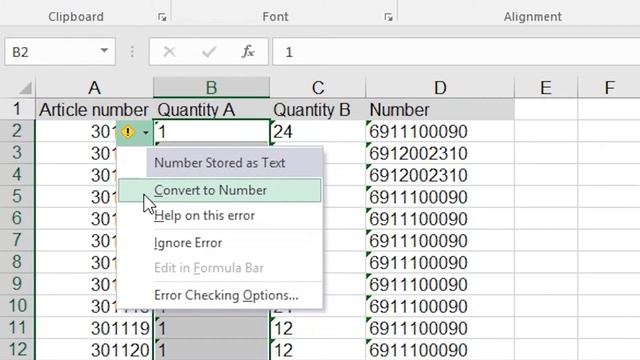Click cell C2 containing 24
The image size is (640, 360).
tap(318, 131)
